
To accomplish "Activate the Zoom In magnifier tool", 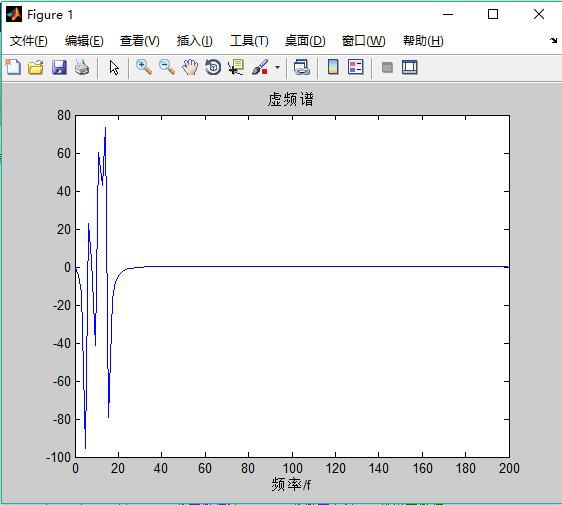I will 144,67.
